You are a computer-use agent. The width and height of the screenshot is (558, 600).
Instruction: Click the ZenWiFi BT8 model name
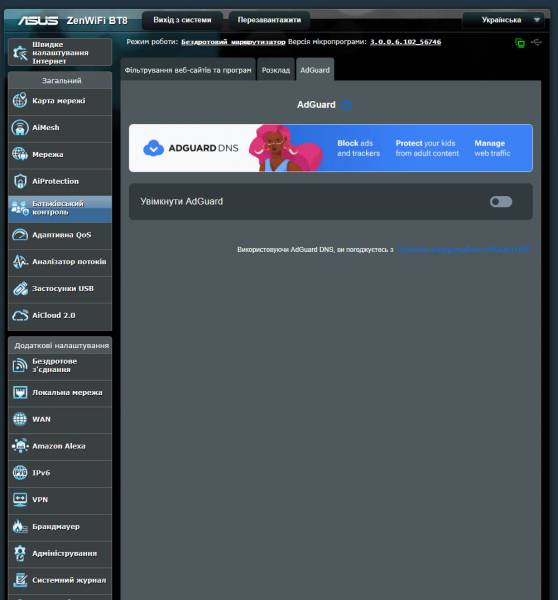(x=97, y=20)
